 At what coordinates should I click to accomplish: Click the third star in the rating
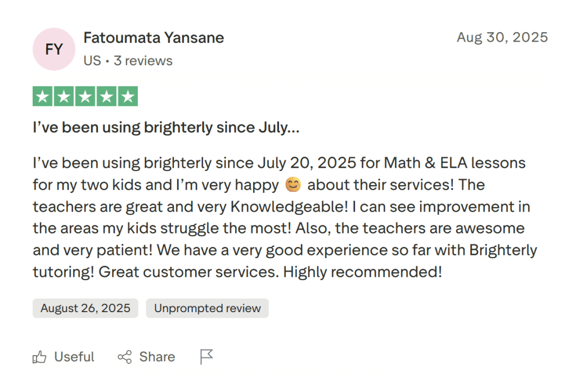85,96
